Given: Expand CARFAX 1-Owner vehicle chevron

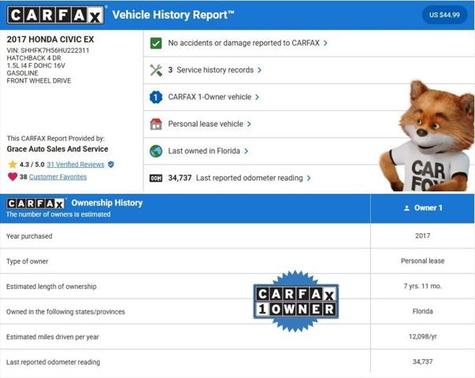Looking at the screenshot, I should [x=257, y=97].
